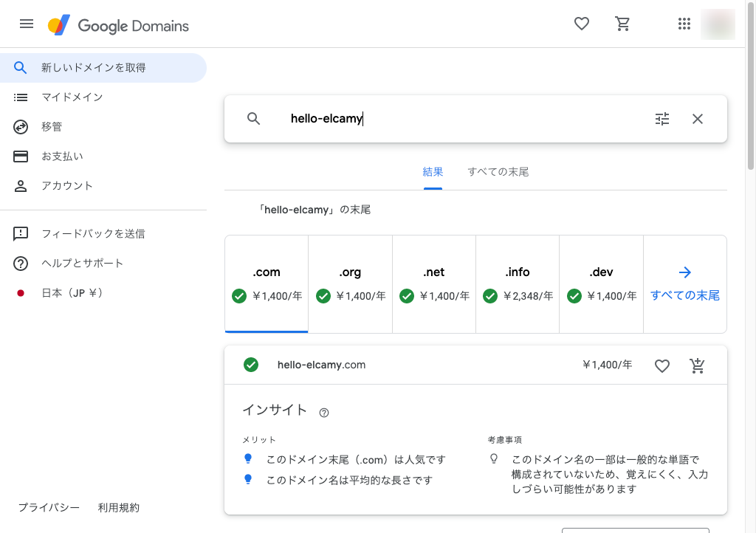Image resolution: width=756 pixels, height=533 pixels.
Task: Open お支払い billing section
Action: tap(62, 157)
